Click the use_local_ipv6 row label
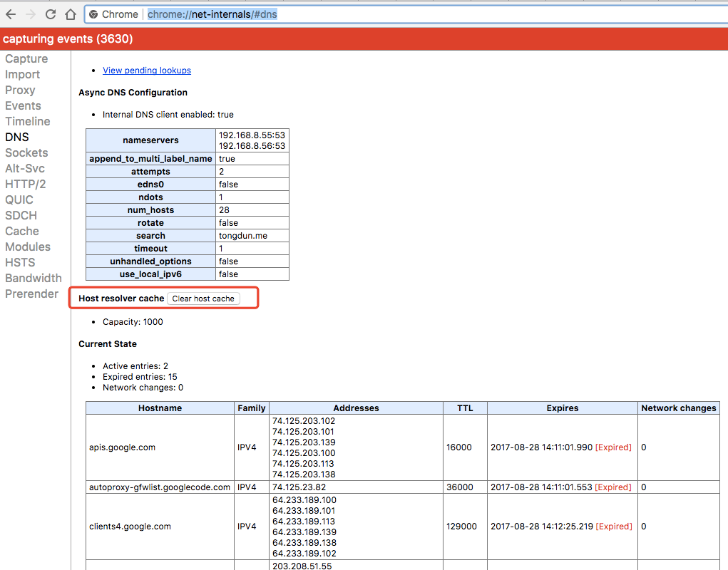The image size is (728, 570). (151, 274)
